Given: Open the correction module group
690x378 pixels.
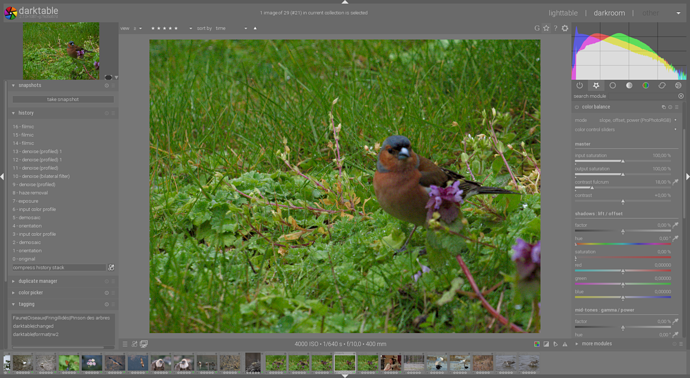Looking at the screenshot, I should 662,85.
